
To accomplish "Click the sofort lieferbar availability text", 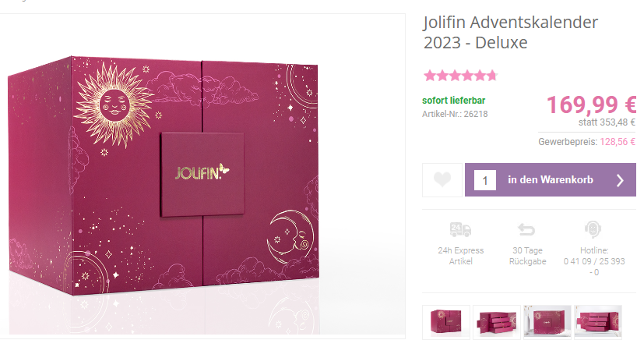I will click(453, 101).
